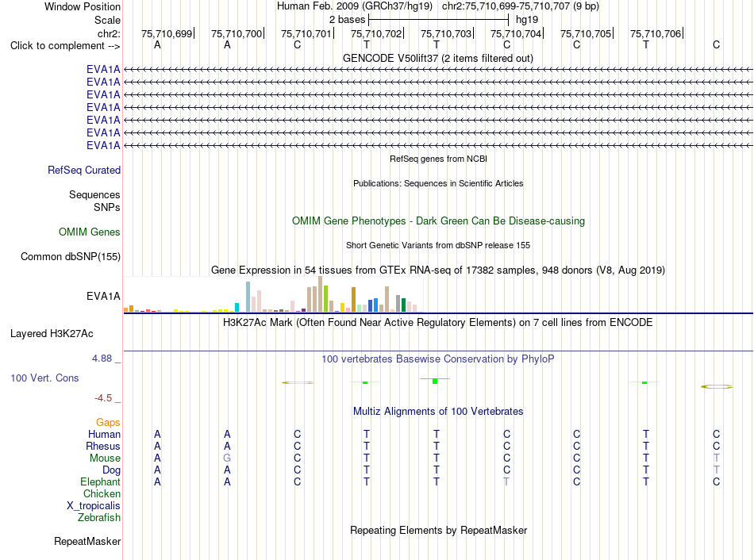Click the cyan bar in the GTEx chart
The width and height of the screenshot is (754, 560).
coord(237,308)
